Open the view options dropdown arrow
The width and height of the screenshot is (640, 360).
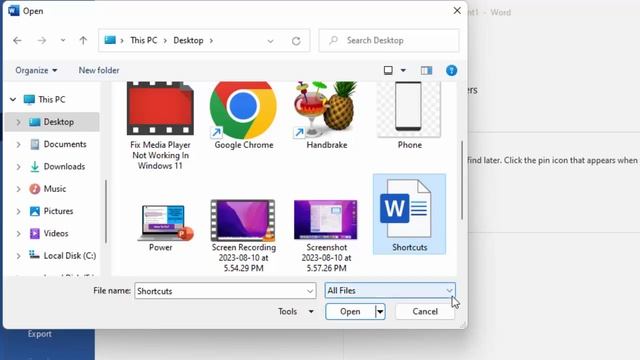pos(403,71)
